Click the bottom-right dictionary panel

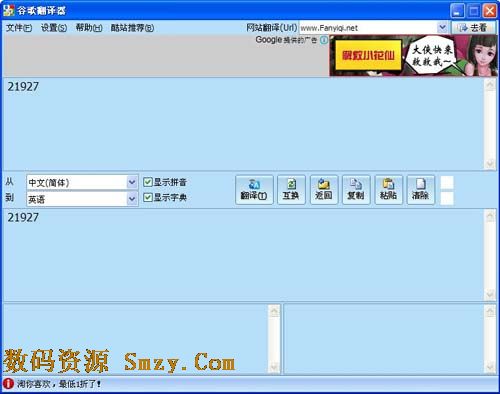point(384,339)
